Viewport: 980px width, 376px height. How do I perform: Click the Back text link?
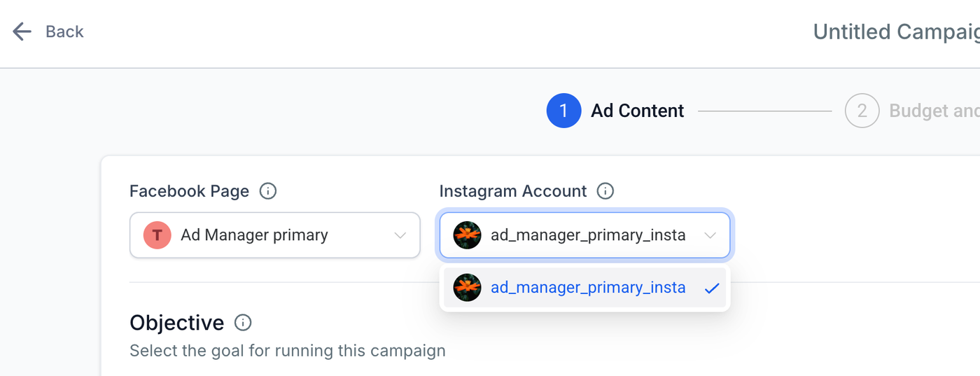click(64, 32)
